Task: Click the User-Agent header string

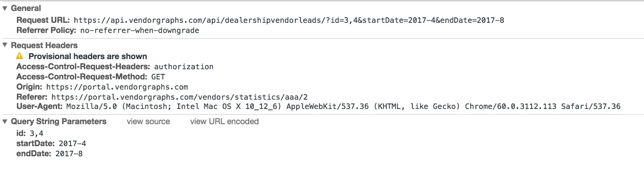Action: click(x=343, y=106)
